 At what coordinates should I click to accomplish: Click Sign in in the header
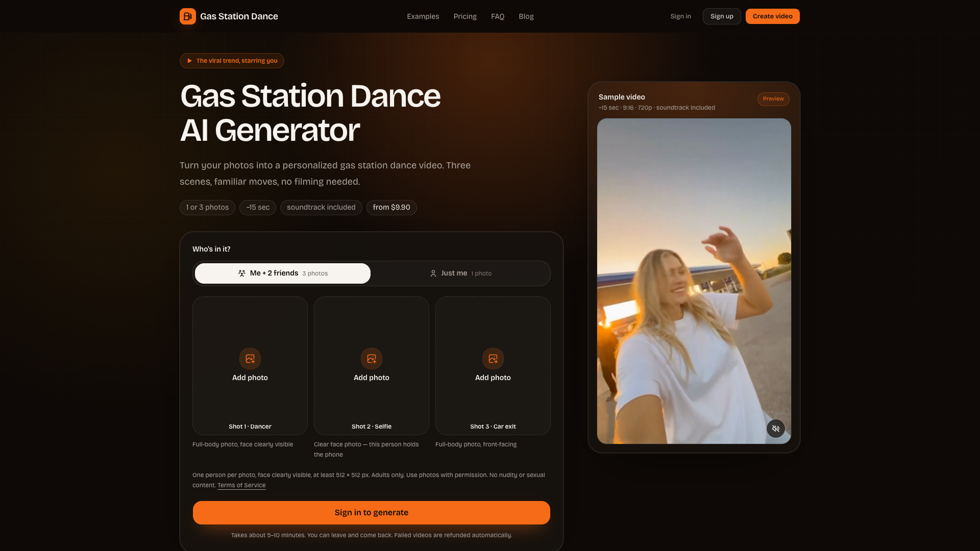pyautogui.click(x=681, y=16)
